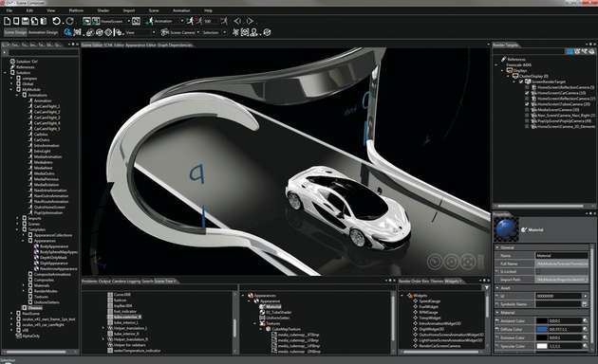Open the Shader menu
The image size is (598, 364).
click(103, 10)
